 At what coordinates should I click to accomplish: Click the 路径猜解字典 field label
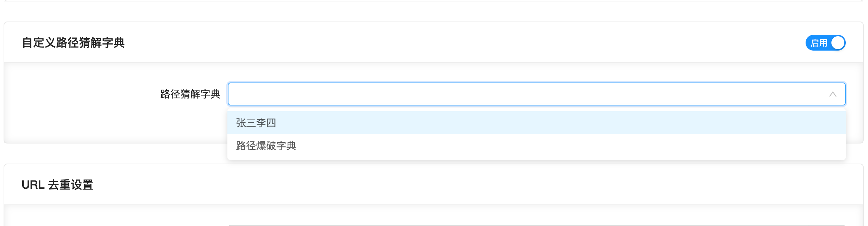(190, 94)
